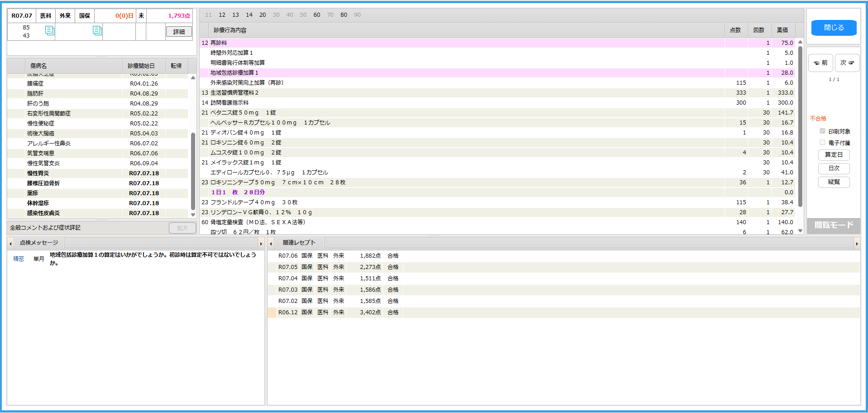This screenshot has height=413, width=868.
Task: Open the 関連レセプト tab
Action: coord(299,243)
